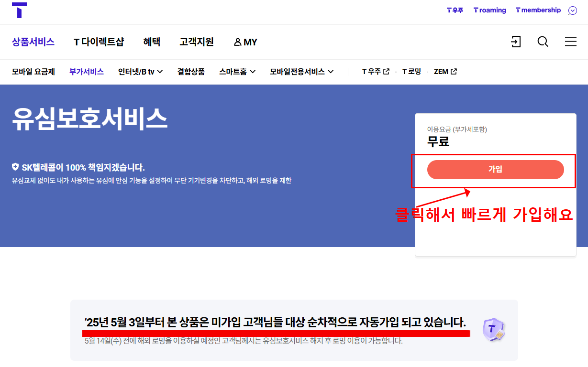
Task: Open the T membership top link
Action: pyautogui.click(x=538, y=10)
